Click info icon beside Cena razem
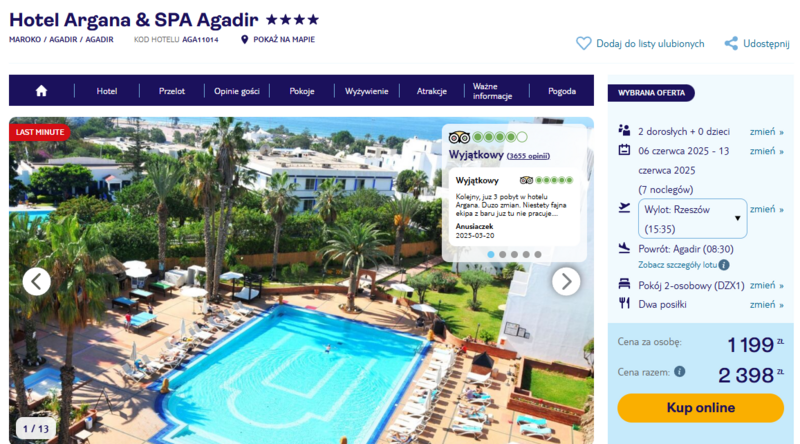The height and width of the screenshot is (444, 800). click(680, 372)
